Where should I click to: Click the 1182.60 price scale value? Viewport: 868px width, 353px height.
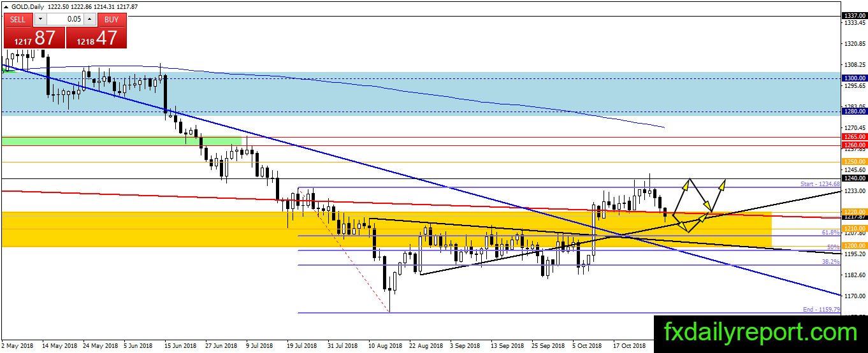pyautogui.click(x=854, y=275)
